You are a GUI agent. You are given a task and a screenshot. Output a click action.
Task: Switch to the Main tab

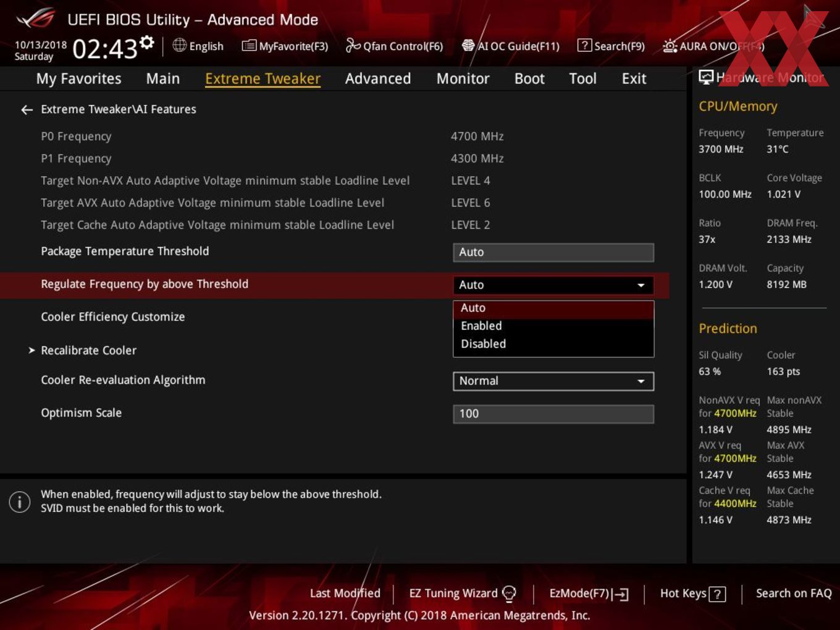click(x=163, y=79)
